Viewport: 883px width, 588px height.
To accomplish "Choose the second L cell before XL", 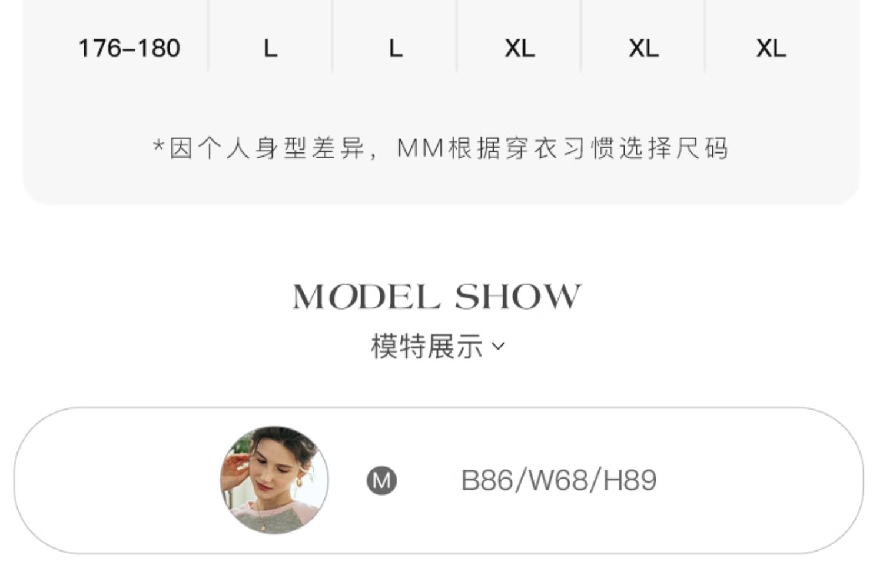I will click(396, 48).
